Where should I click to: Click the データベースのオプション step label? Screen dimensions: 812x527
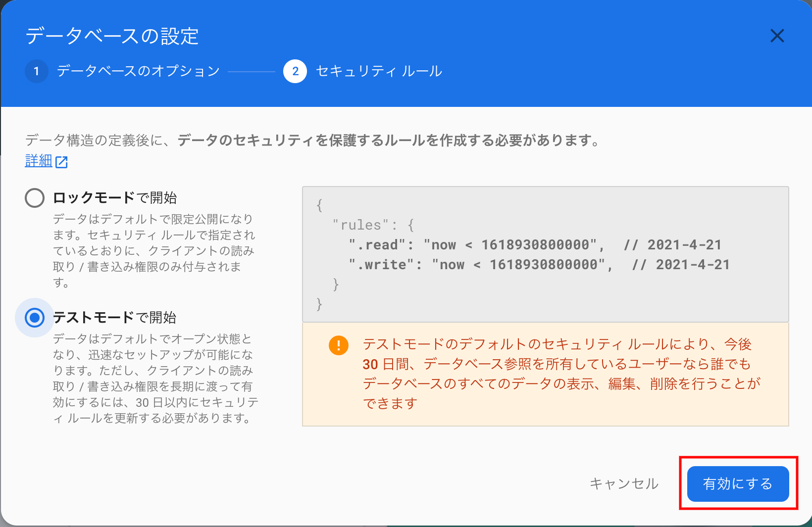pyautogui.click(x=138, y=71)
